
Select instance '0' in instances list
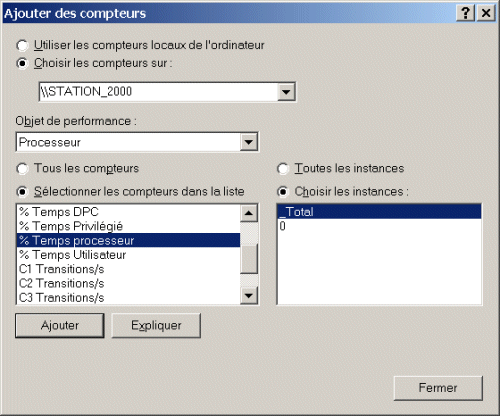click(x=379, y=226)
